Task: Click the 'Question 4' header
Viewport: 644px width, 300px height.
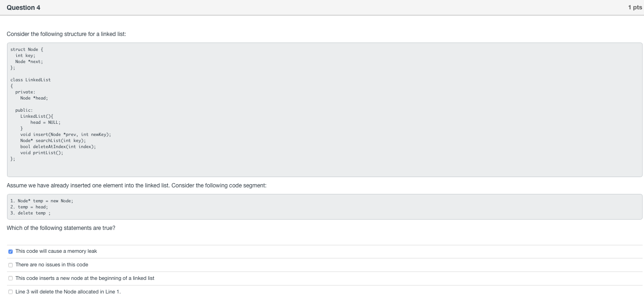Action: tap(23, 7)
